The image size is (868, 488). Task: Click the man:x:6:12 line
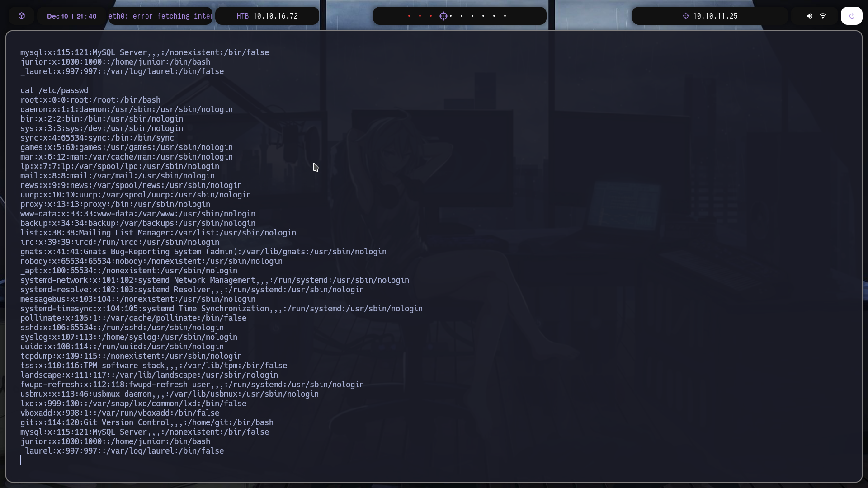coord(127,157)
